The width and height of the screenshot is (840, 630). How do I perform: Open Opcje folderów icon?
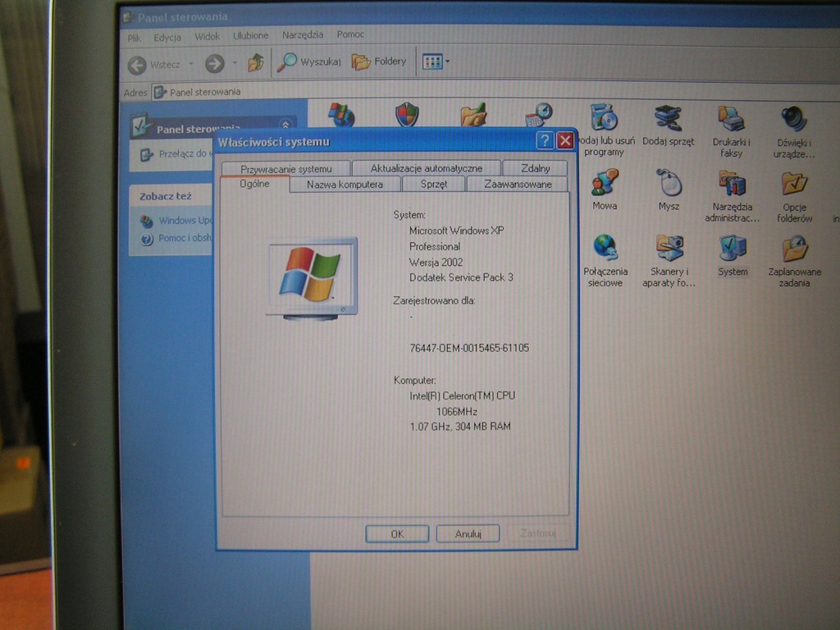[x=794, y=197]
